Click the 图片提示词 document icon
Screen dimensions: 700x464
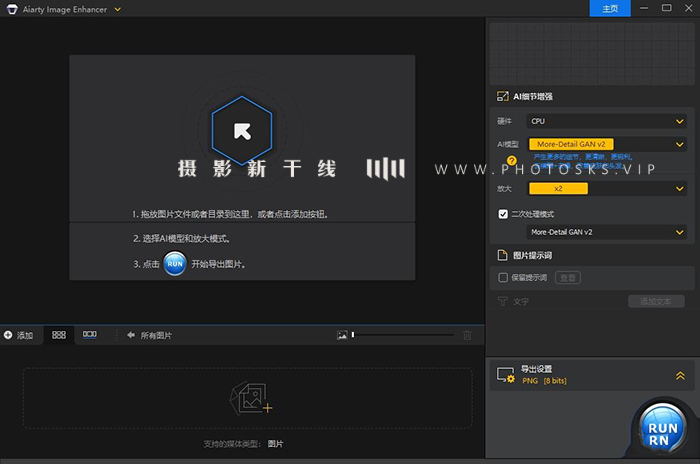click(502, 255)
